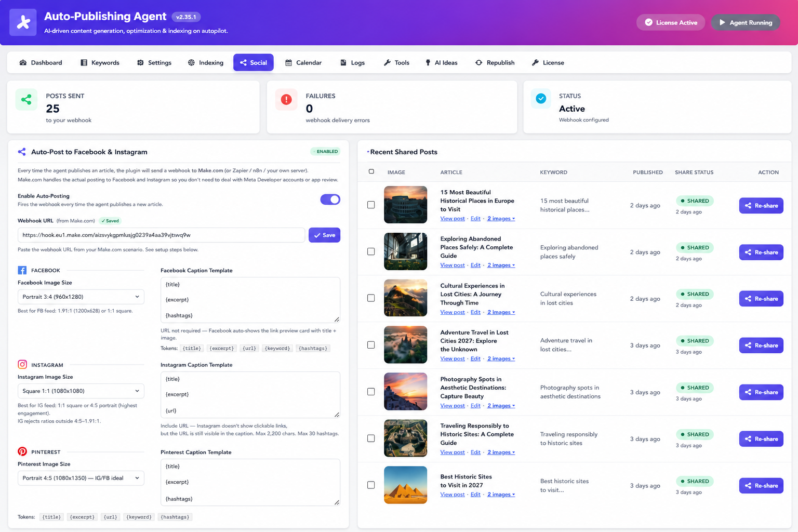798x532 pixels.
Task: Check the Best Historic Sites row checkbox
Action: [x=371, y=485]
